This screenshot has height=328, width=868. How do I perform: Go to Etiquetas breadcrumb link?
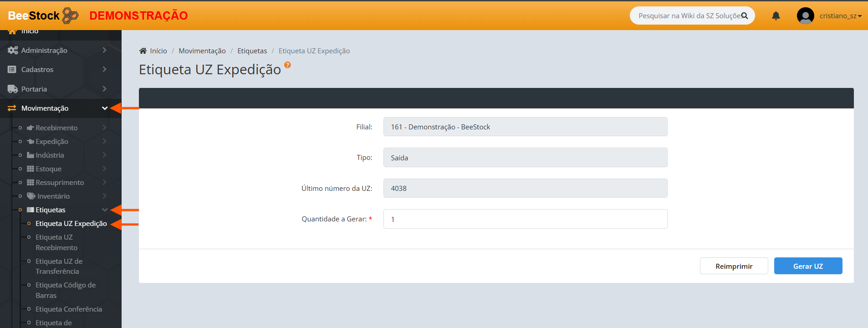pos(252,51)
